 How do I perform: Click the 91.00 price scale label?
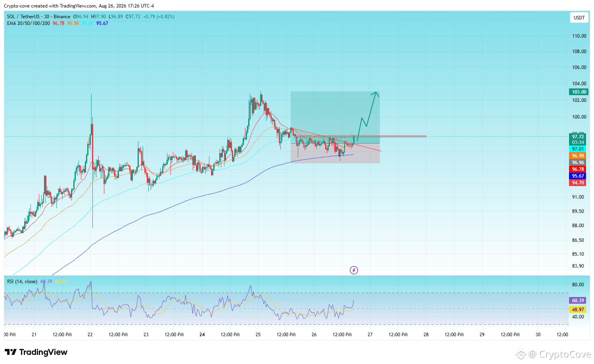click(578, 197)
